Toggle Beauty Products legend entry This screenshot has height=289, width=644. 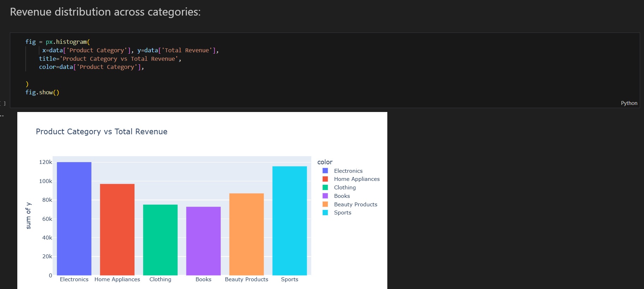coord(350,205)
